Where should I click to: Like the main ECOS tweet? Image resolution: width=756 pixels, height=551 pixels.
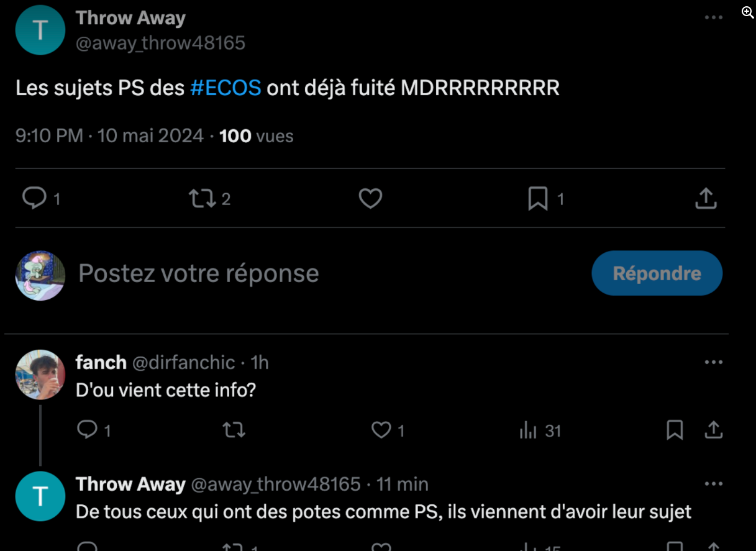click(x=370, y=199)
